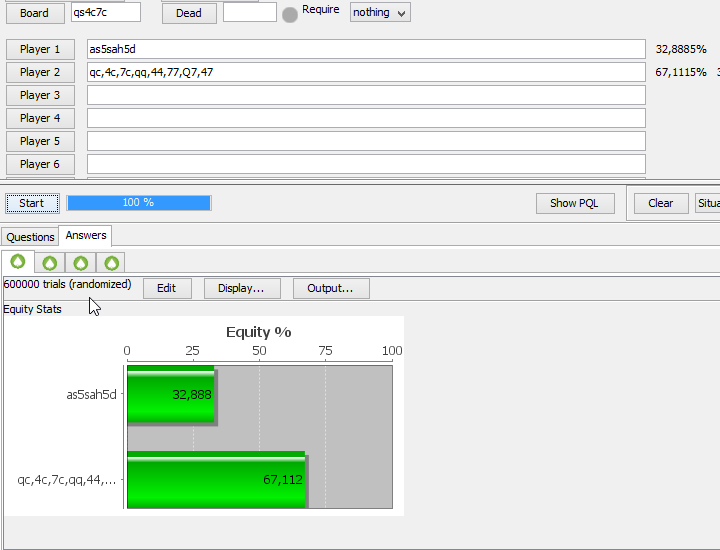720x550 pixels.
Task: Switch to the Questions tab
Action: coord(30,237)
